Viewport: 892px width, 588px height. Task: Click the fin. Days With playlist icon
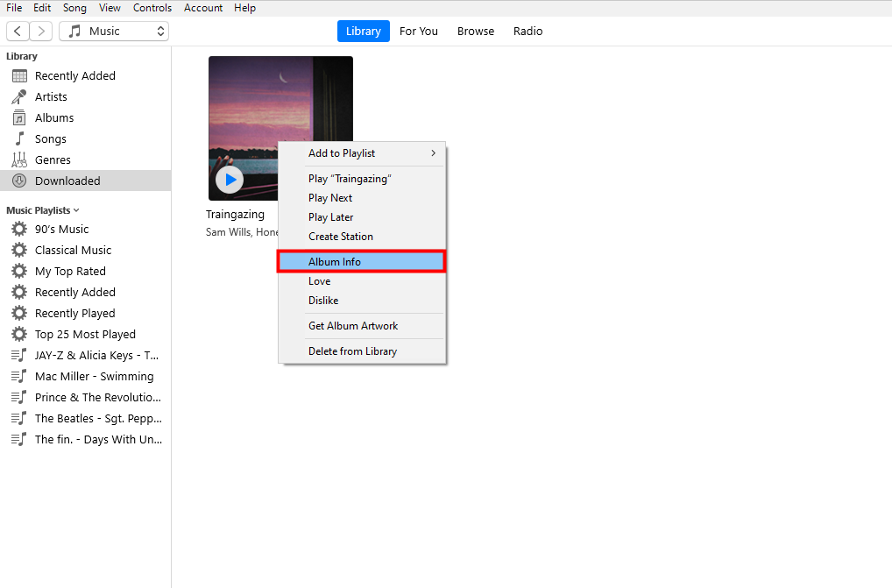(x=18, y=440)
